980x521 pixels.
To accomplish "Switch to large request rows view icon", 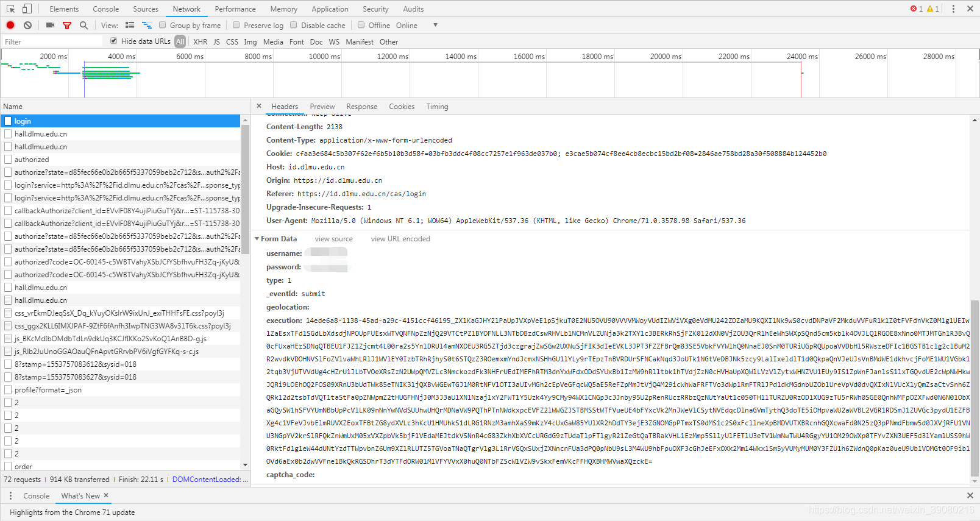I will 130,25.
